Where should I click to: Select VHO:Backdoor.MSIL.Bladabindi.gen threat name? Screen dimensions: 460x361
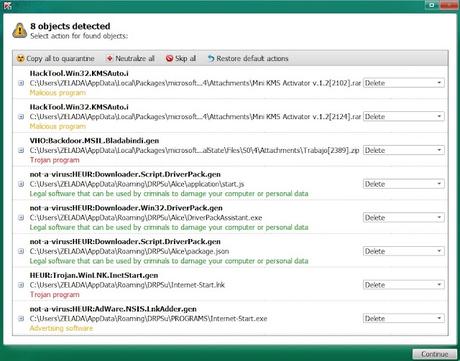coord(94,141)
